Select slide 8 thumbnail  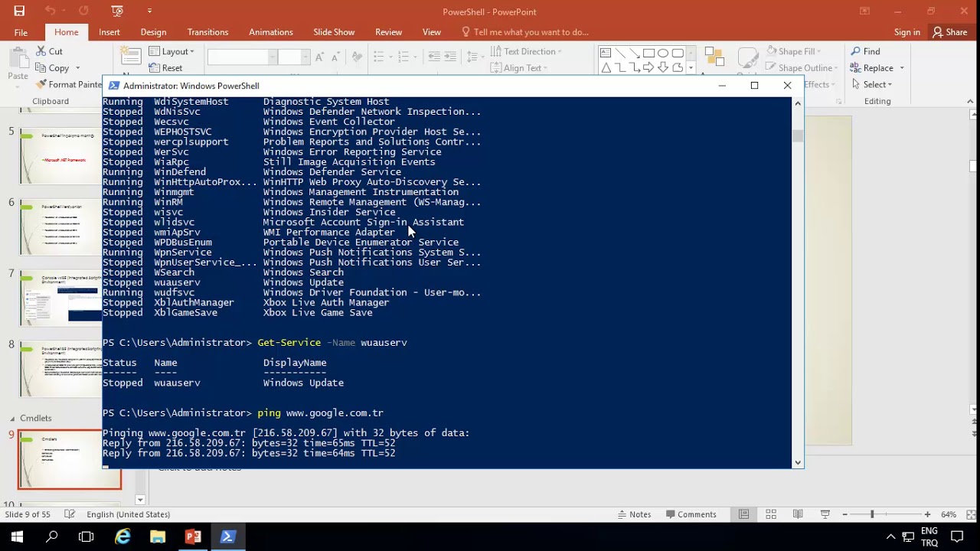(x=60, y=370)
